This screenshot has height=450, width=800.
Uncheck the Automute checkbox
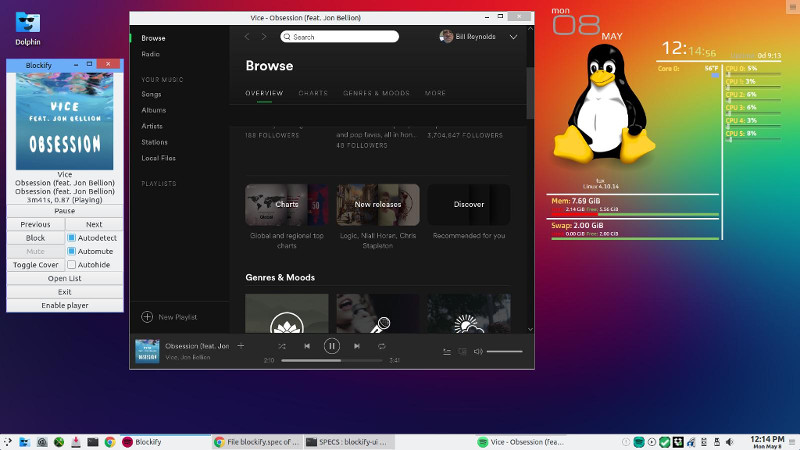click(71, 251)
